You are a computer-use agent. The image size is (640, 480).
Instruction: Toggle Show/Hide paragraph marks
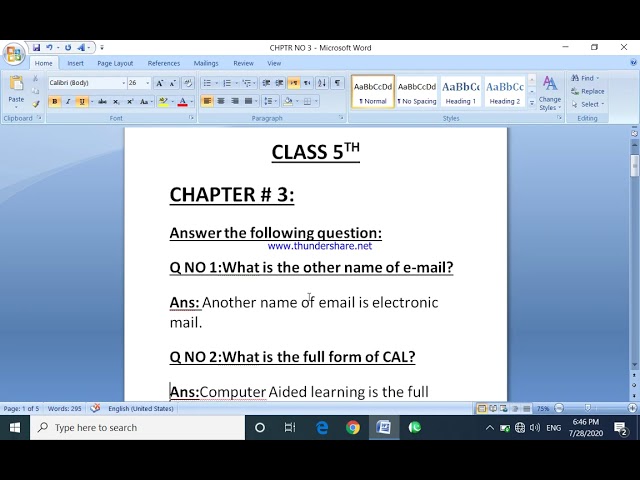pos(337,83)
